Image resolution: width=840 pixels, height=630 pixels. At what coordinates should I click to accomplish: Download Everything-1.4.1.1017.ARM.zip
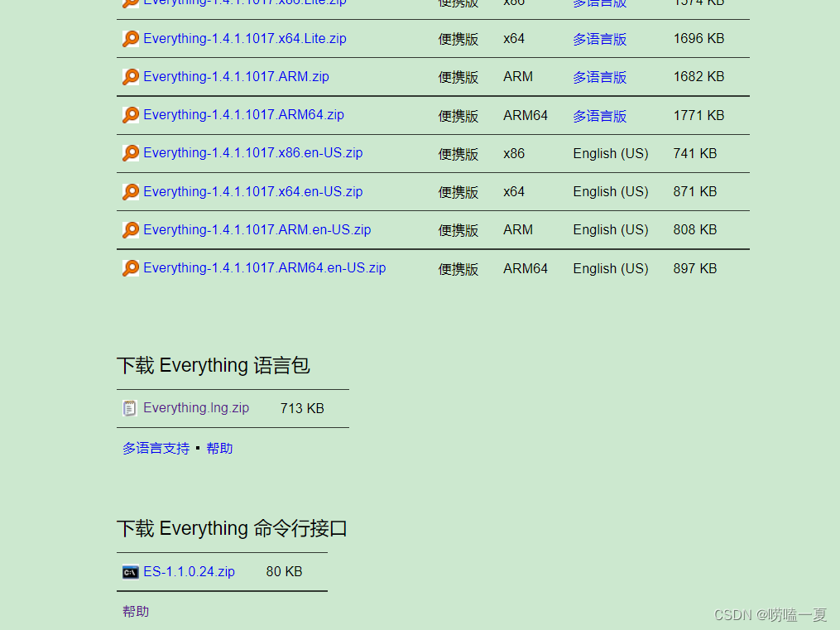coord(236,77)
